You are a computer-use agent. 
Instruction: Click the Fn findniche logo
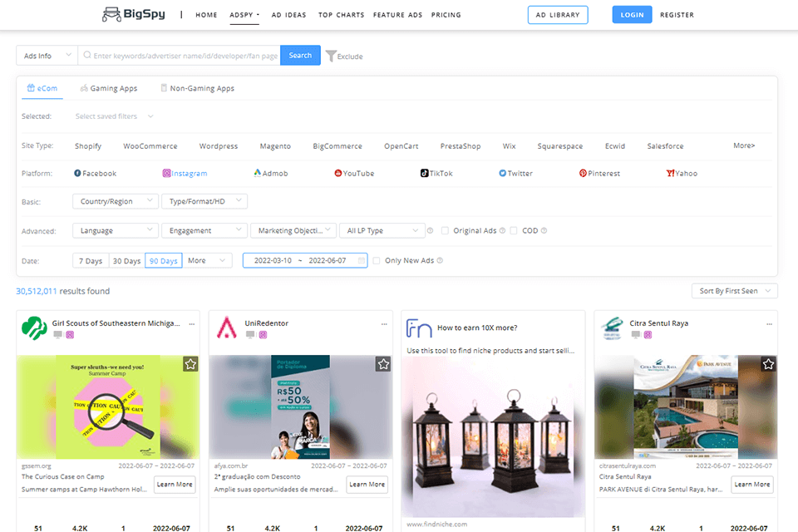[x=419, y=328]
